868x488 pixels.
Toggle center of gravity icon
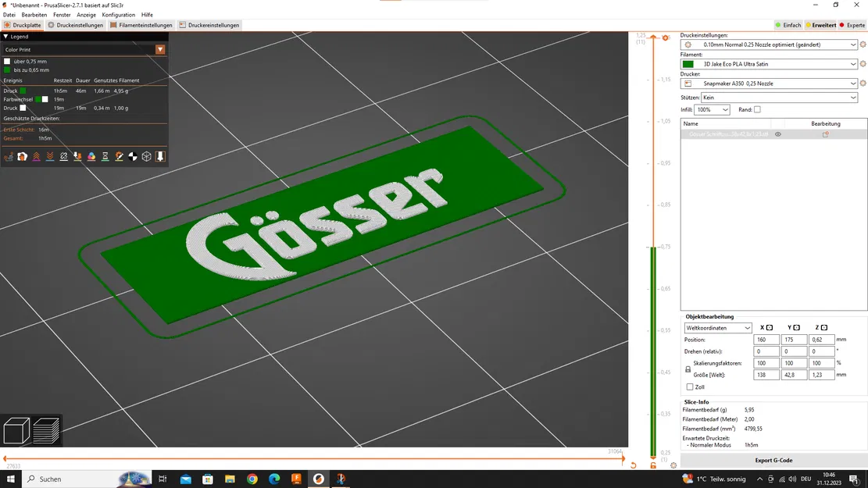click(x=133, y=157)
